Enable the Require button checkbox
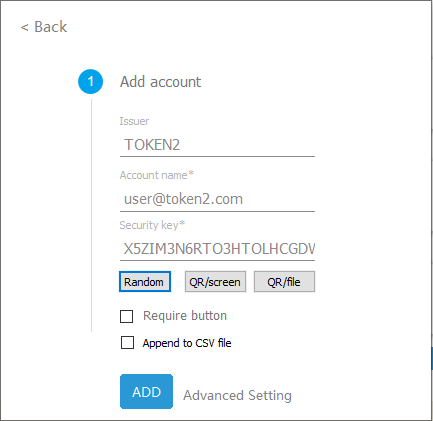 point(126,316)
